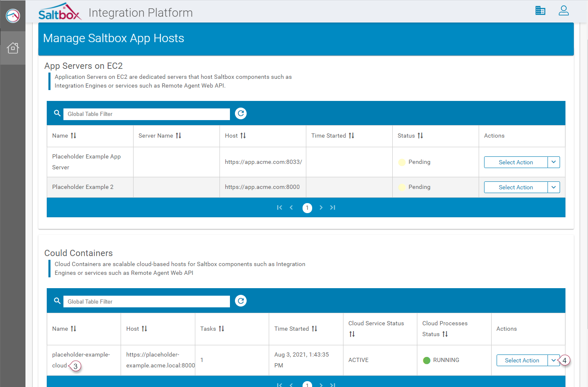Sort Cloud Containers table by Tasks
Screen dimensions: 588x387
coord(222,329)
